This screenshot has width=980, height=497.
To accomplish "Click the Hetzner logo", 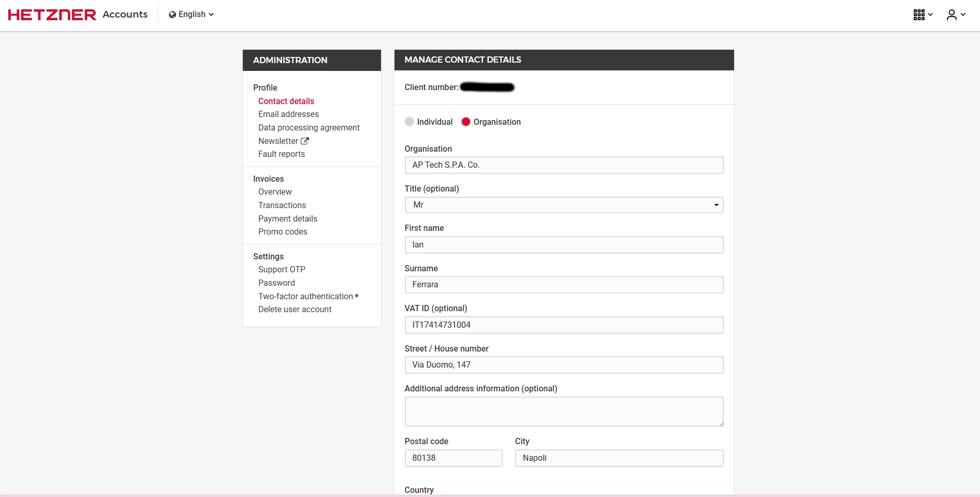I will click(x=52, y=14).
